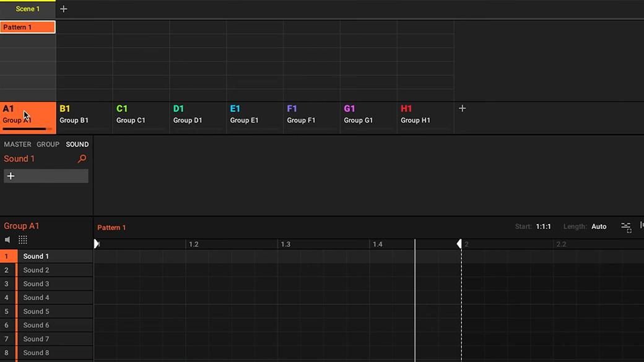The width and height of the screenshot is (644, 362).
Task: Click the Group A1 level bar
Action: pos(27,129)
